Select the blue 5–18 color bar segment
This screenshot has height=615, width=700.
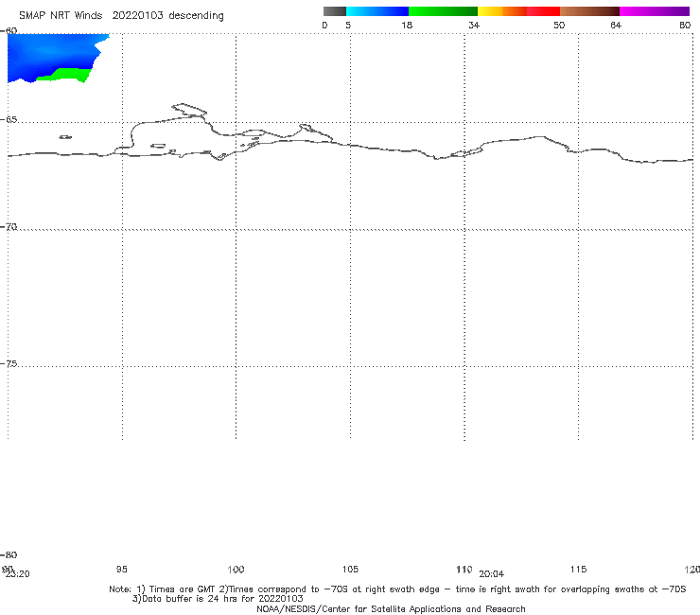377,11
